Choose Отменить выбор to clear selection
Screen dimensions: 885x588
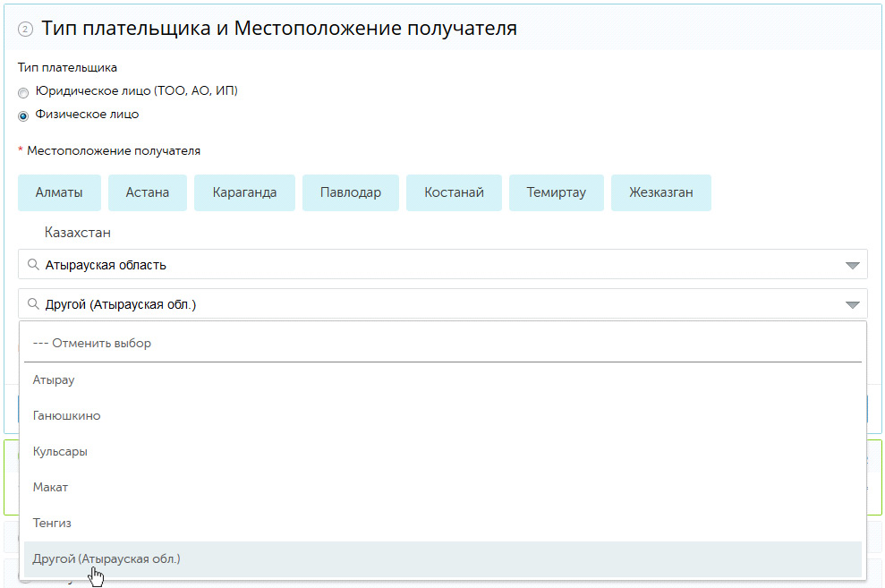point(92,343)
